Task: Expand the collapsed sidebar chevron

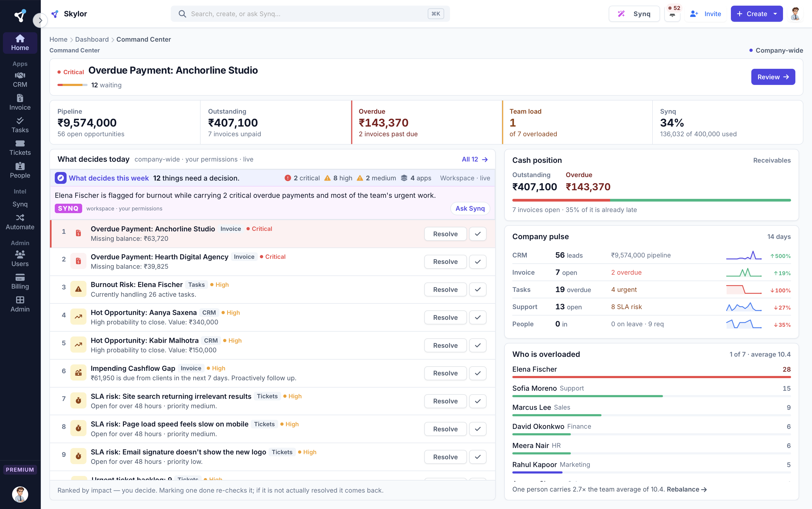Action: [x=40, y=20]
